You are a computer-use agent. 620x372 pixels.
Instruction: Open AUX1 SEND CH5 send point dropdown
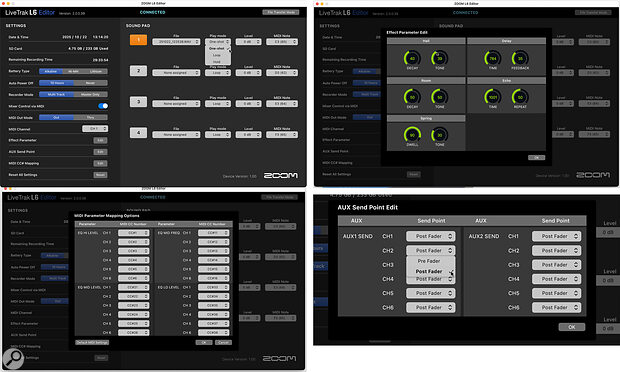[x=431, y=293]
